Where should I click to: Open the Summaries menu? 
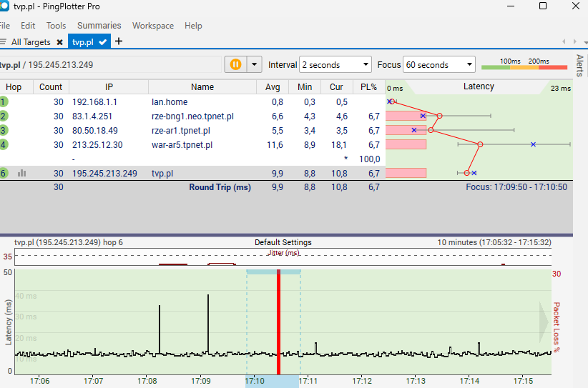99,25
